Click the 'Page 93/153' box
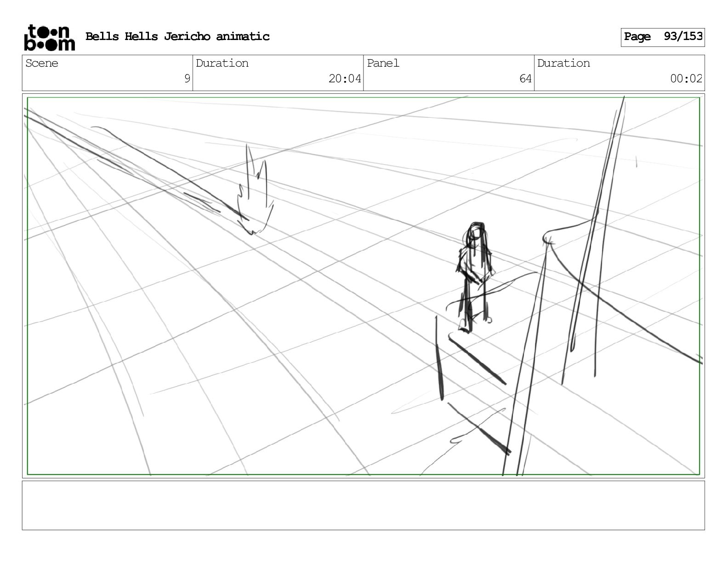The height and width of the screenshot is (563, 728). 662,37
